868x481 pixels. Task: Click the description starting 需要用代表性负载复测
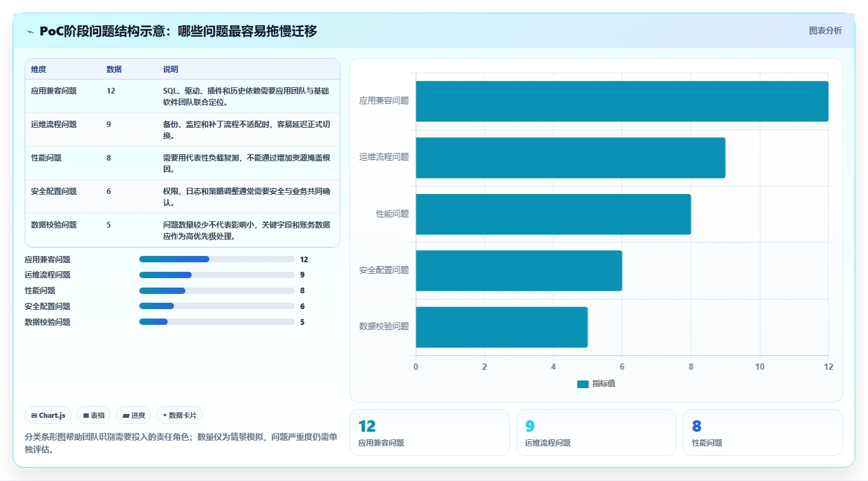247,163
